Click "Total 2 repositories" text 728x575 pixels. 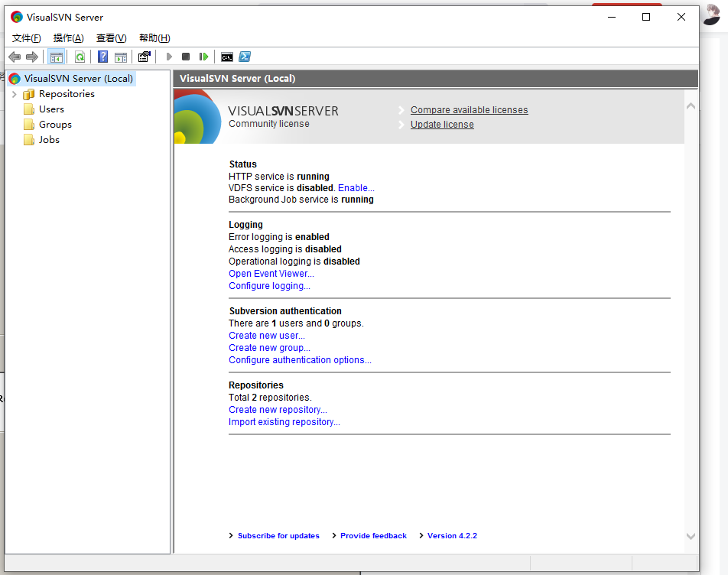click(270, 398)
